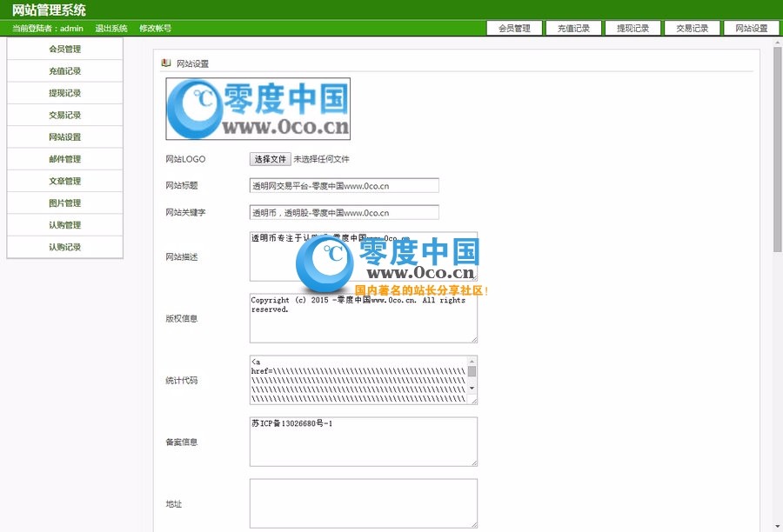Screen dimensions: 783x532
Task: Open 交易记录 in the left sidebar
Action: [64, 115]
